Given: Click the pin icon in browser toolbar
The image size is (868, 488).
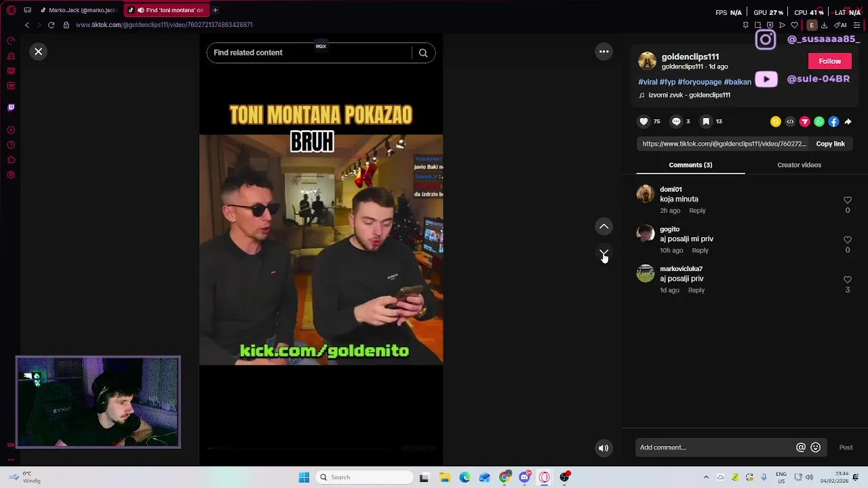Looking at the screenshot, I should click(x=746, y=25).
